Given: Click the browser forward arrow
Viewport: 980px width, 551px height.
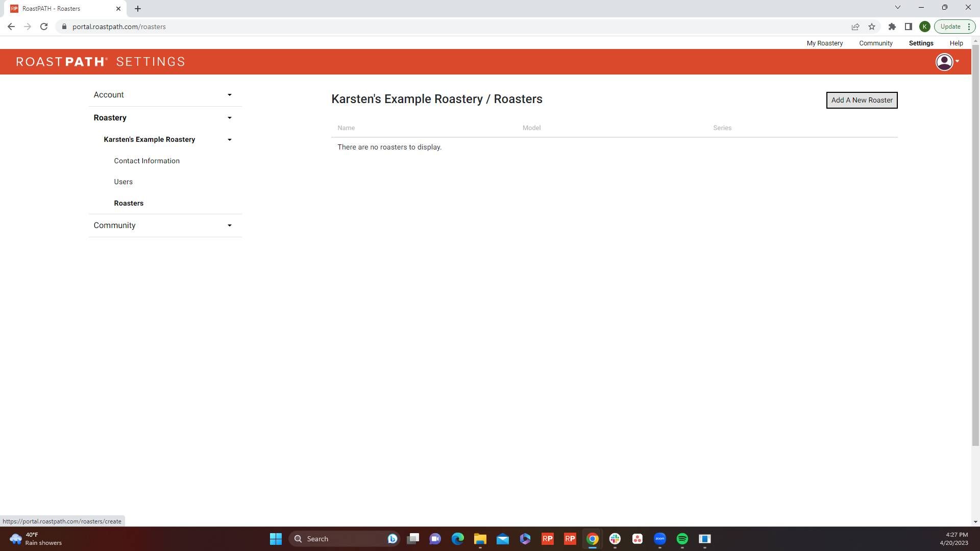Looking at the screenshot, I should pyautogui.click(x=28, y=27).
